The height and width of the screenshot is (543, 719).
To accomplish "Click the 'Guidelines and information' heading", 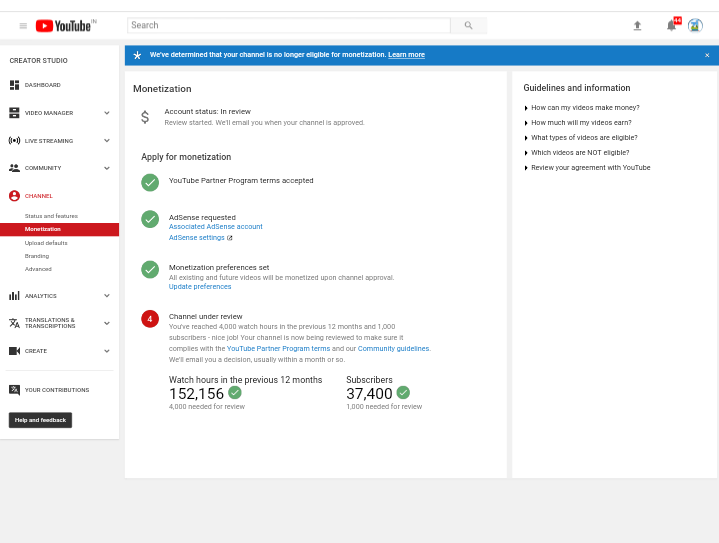I will coord(577,88).
